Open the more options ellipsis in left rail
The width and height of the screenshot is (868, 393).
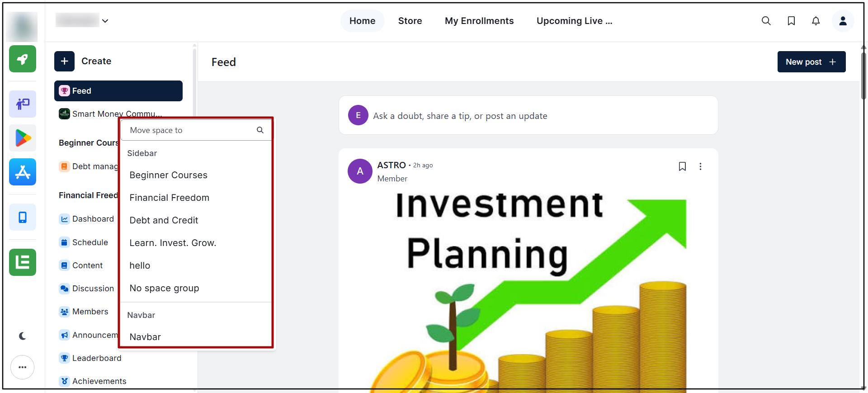23,367
